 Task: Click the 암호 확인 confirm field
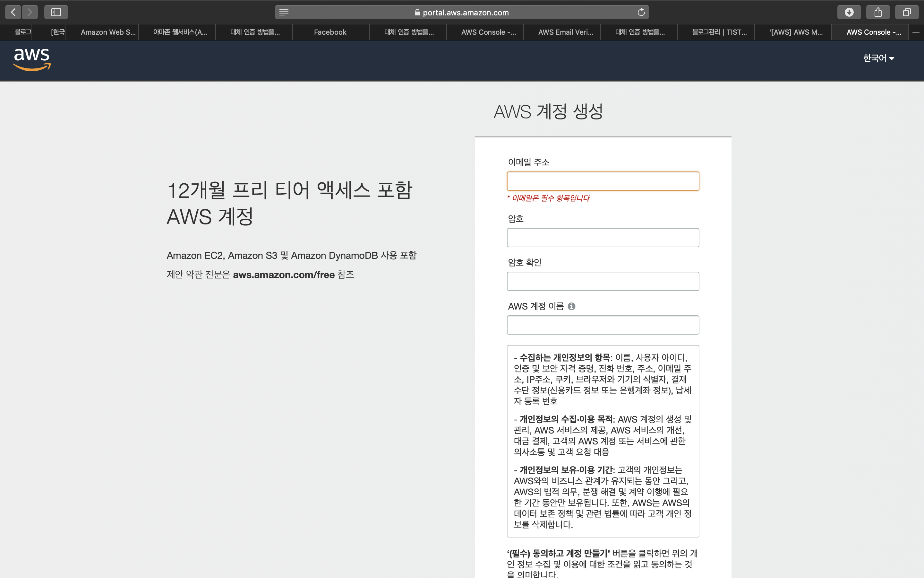pos(603,281)
